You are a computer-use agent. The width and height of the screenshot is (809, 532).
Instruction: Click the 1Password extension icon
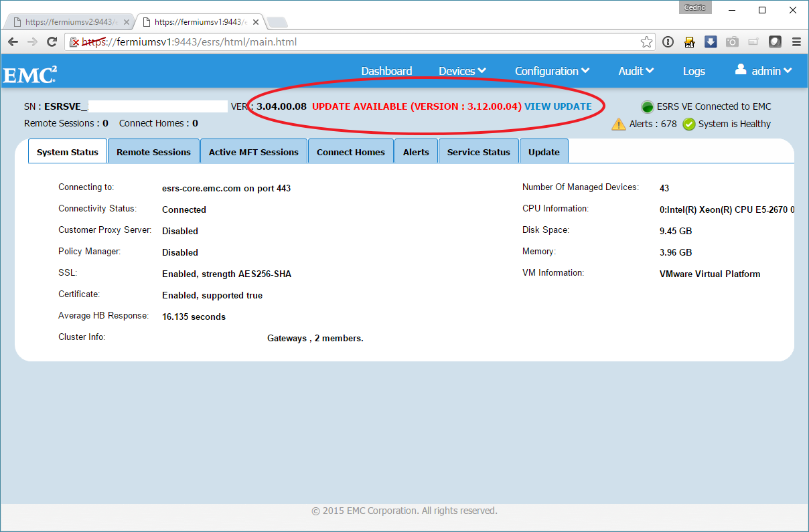668,42
